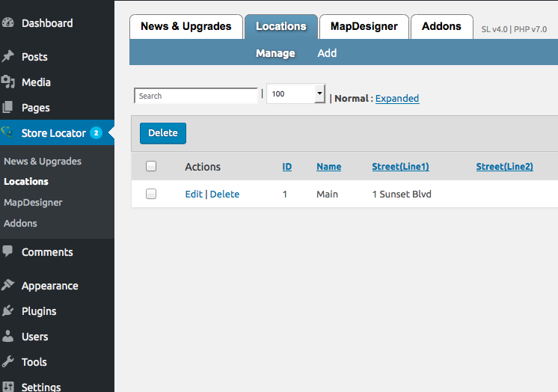Click the Plugins plug icon
558x392 pixels.
point(8,311)
